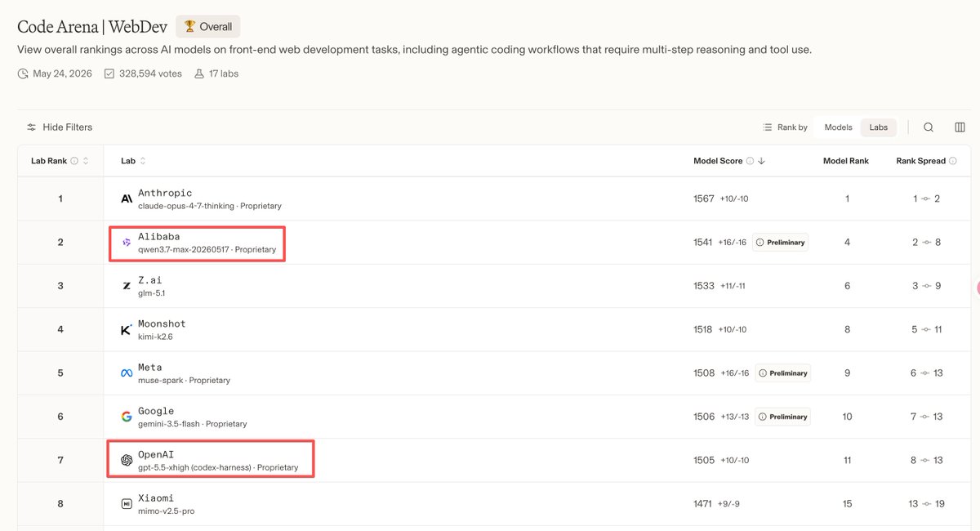The image size is (980, 531).
Task: Click the calendar clock icon by date
Action: point(23,74)
